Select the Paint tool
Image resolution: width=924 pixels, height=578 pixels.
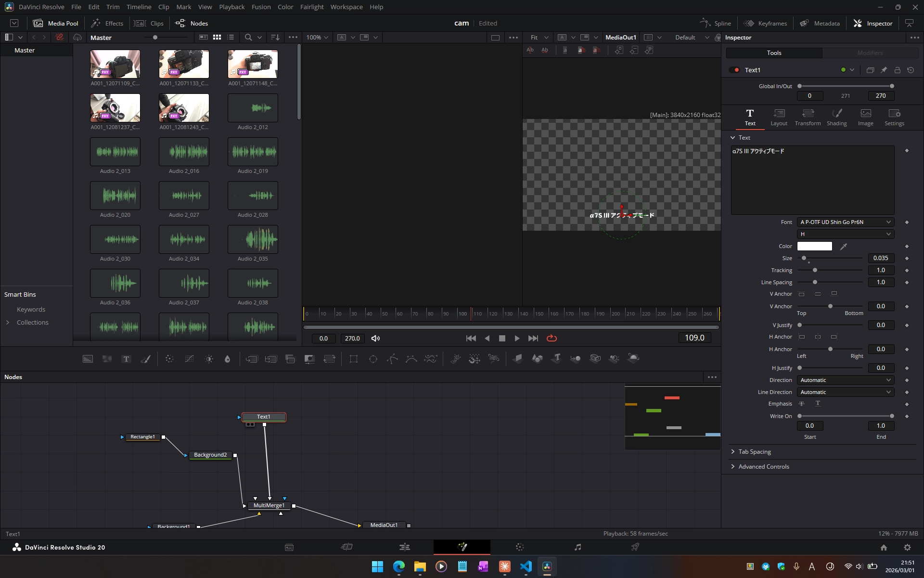pyautogui.click(x=145, y=358)
